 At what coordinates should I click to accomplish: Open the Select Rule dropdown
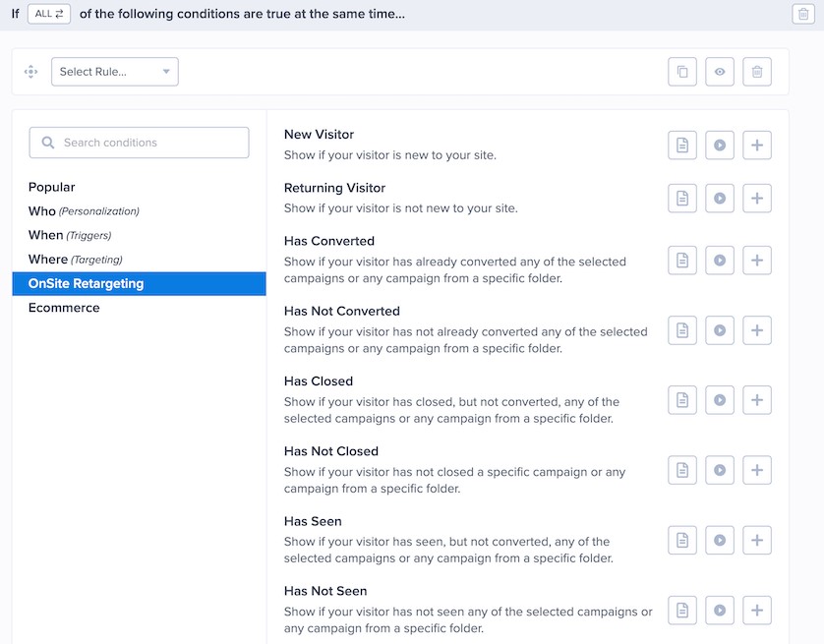115,72
